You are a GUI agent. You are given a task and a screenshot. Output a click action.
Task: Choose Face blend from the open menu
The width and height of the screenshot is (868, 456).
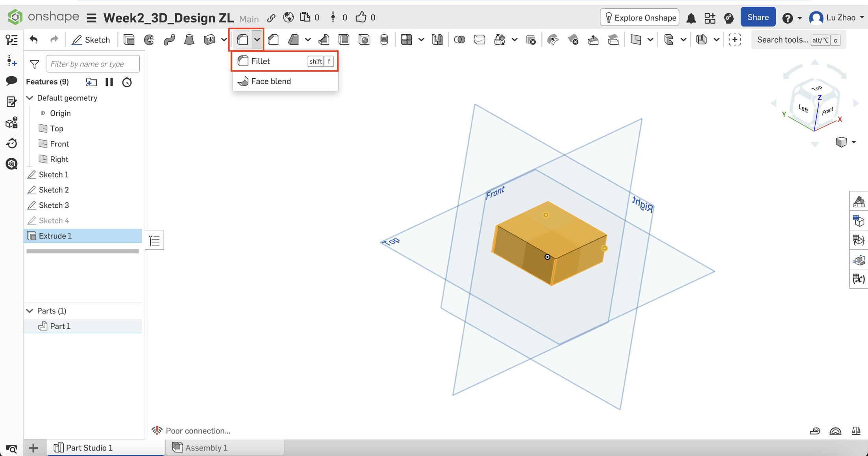271,81
